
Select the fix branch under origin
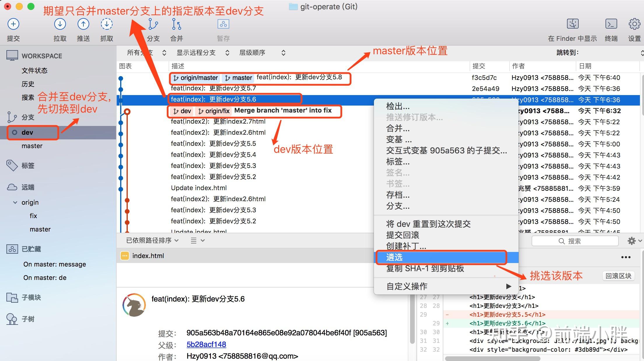33,215
